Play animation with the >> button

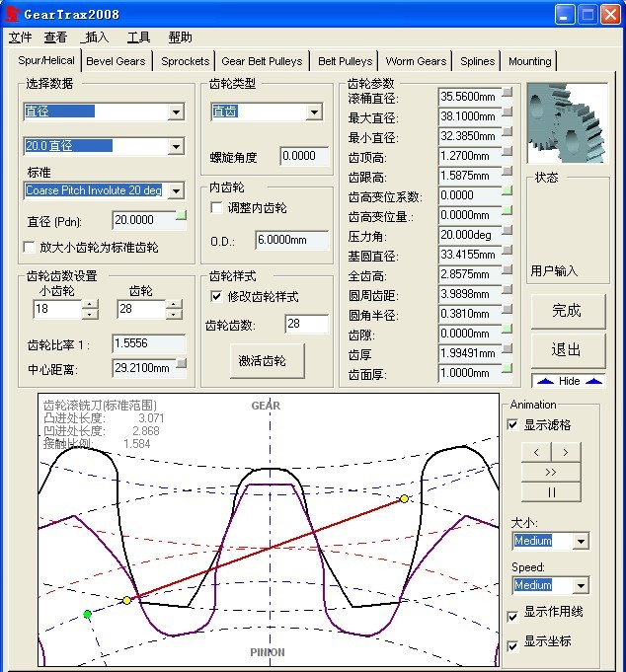click(551, 473)
